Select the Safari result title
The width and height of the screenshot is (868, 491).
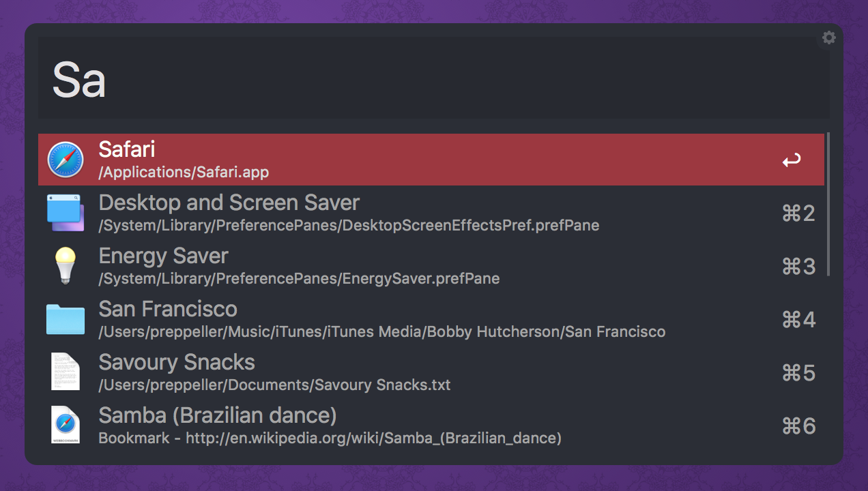tap(127, 149)
